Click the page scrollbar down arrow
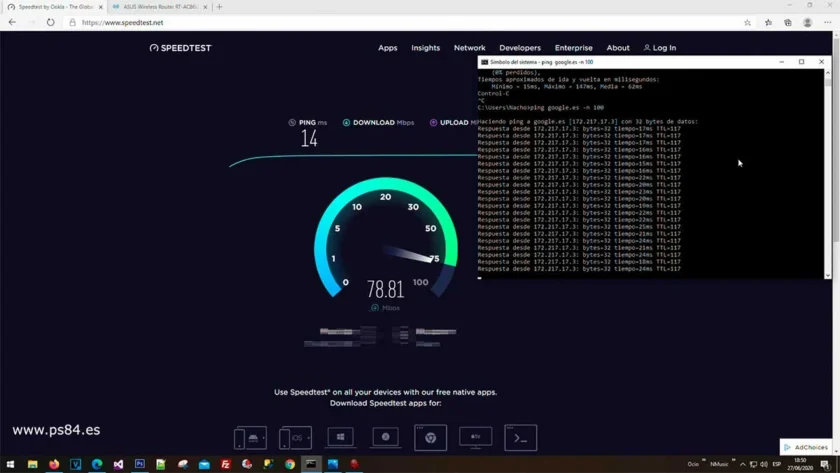 tap(836, 452)
